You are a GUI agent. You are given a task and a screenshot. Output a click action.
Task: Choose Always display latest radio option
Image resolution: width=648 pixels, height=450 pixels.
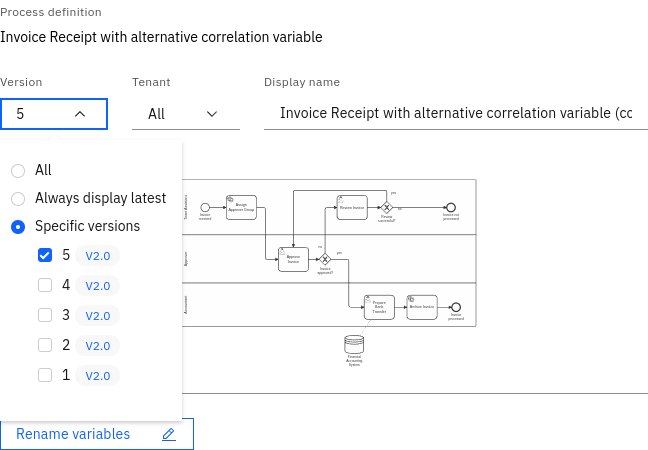point(18,199)
